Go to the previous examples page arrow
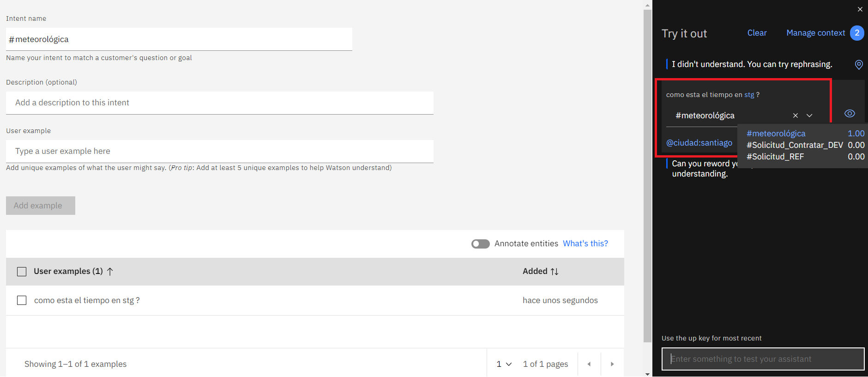 click(x=589, y=364)
